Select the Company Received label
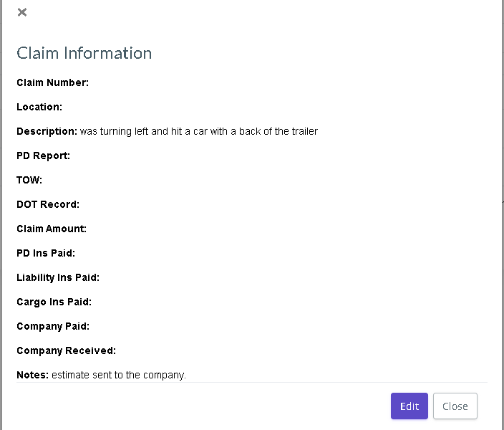 66,350
